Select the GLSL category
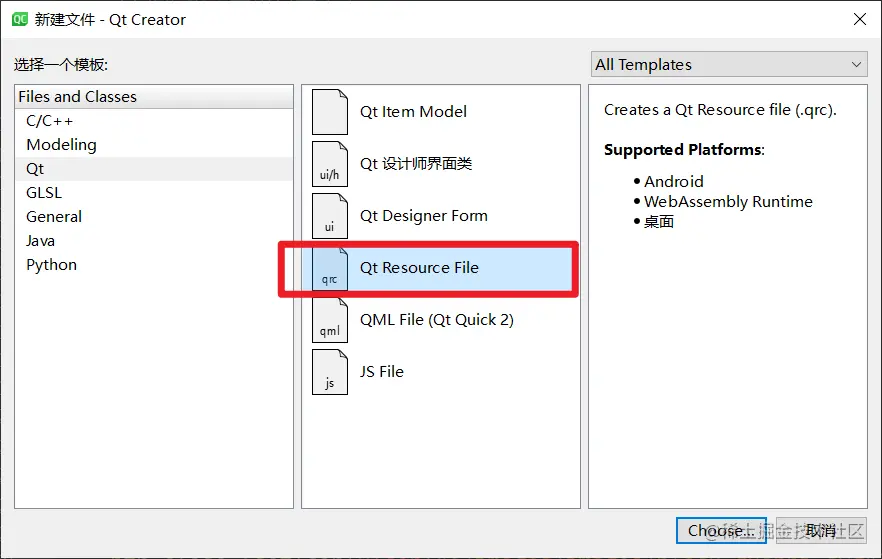This screenshot has height=559, width=882. 154,193
